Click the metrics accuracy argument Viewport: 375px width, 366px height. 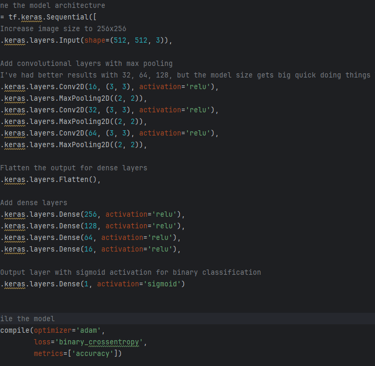76,354
